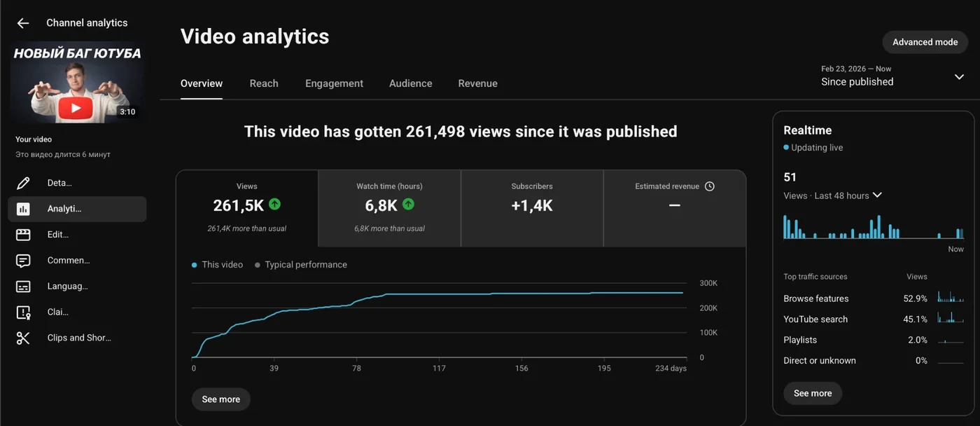Click the Your video label
980x426 pixels.
tap(34, 139)
